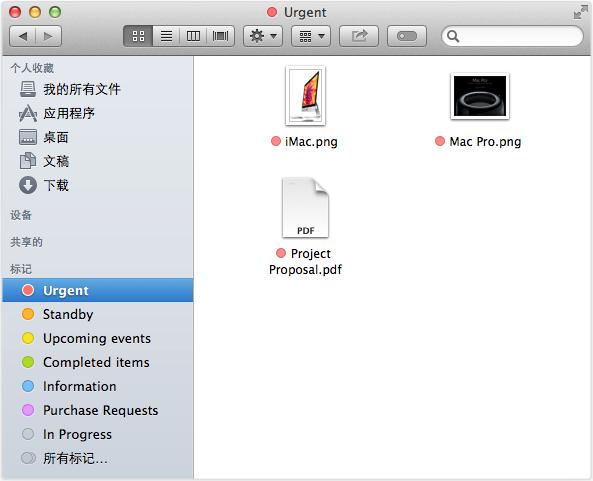This screenshot has width=593, height=481.
Task: Click the gray dot beside In Progress
Action: 28,434
